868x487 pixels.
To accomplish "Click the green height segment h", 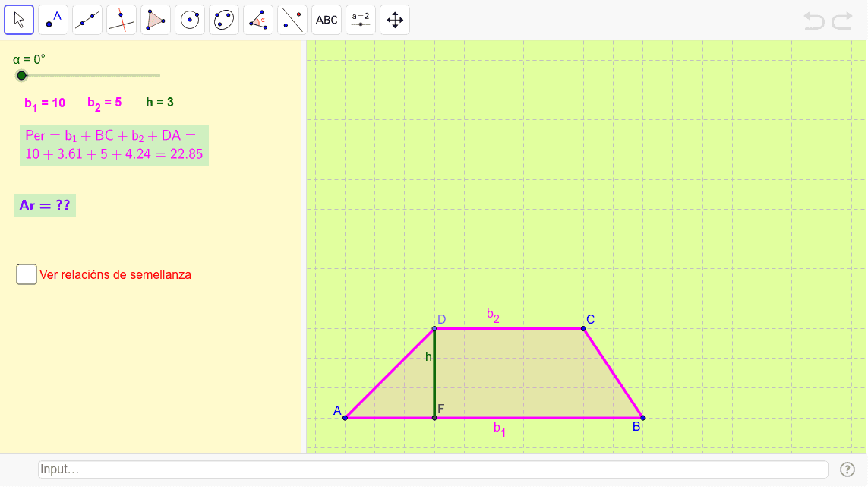I will pos(434,373).
